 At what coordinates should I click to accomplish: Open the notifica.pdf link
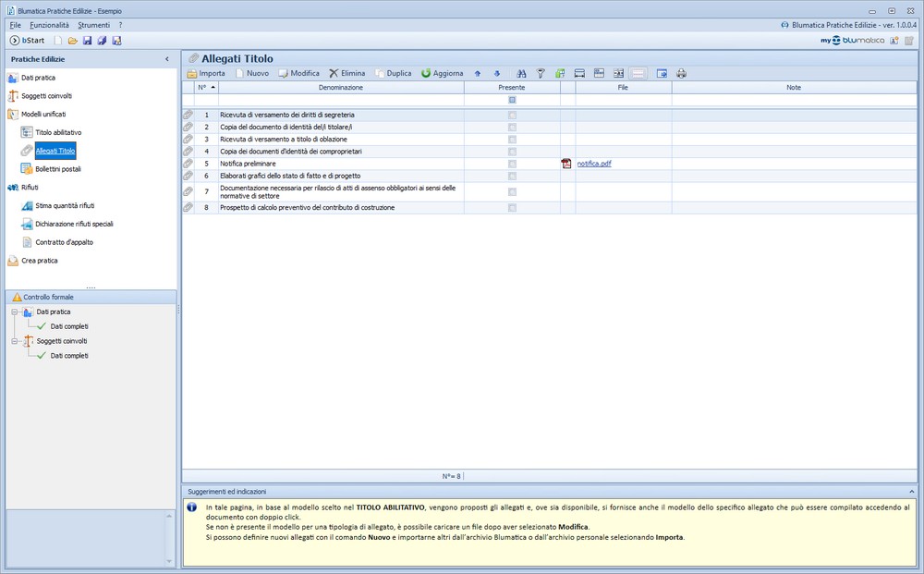click(x=594, y=164)
